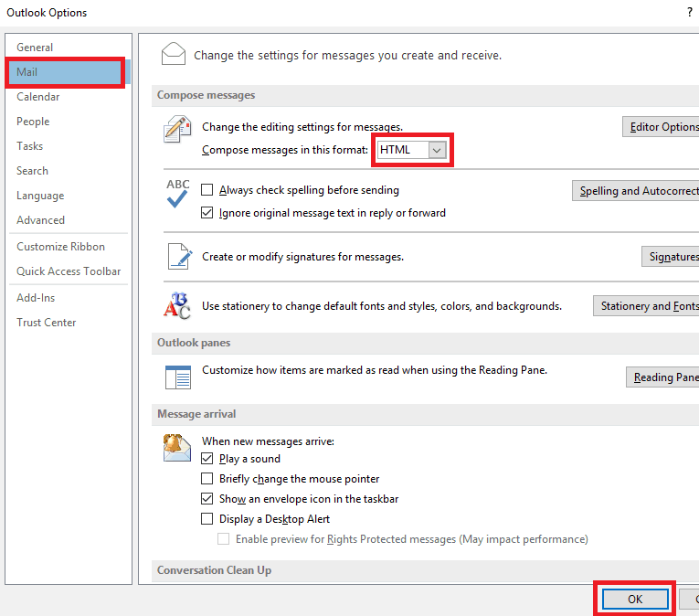Click the stationery fonts ABC icon
This screenshot has height=616, width=699.
click(x=177, y=306)
